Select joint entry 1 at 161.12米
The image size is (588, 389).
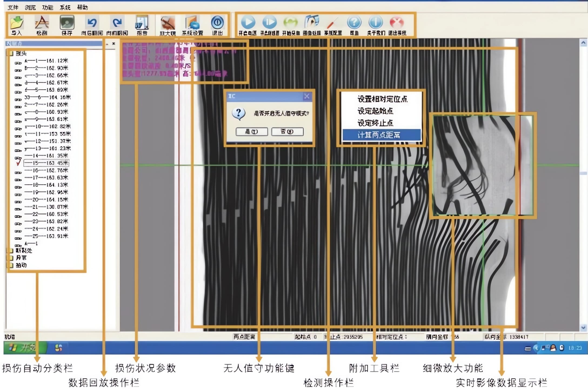click(x=46, y=61)
